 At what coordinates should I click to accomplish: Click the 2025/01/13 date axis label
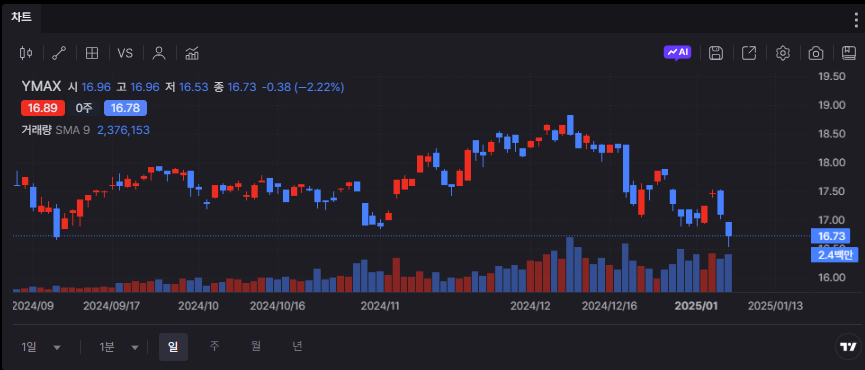775,305
